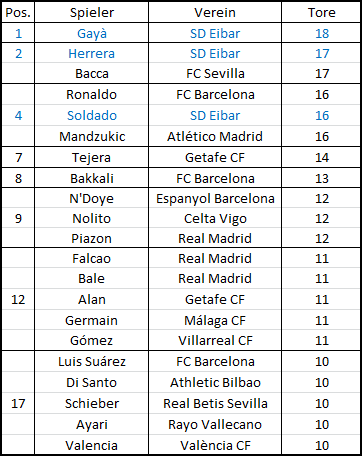The height and width of the screenshot is (456, 362).
Task: Select the FC Sevilla cell
Action: point(215,73)
